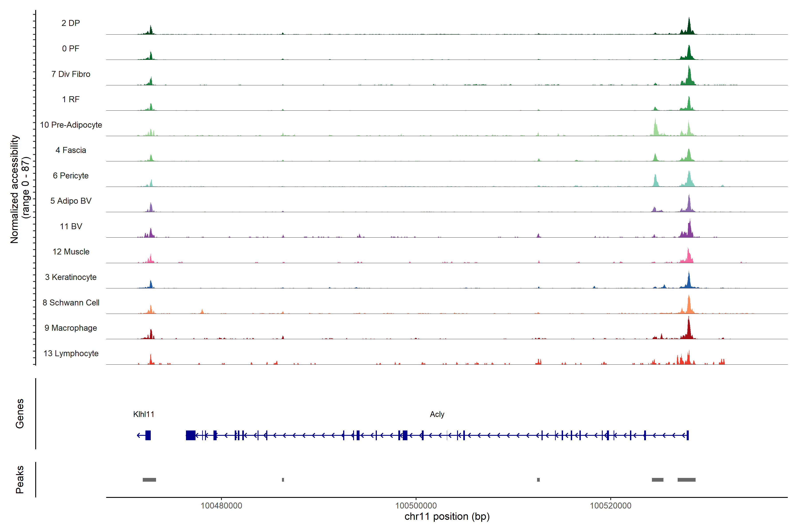The width and height of the screenshot is (798, 532).
Task: Select the 13 Lymphocyte track label
Action: (x=71, y=353)
